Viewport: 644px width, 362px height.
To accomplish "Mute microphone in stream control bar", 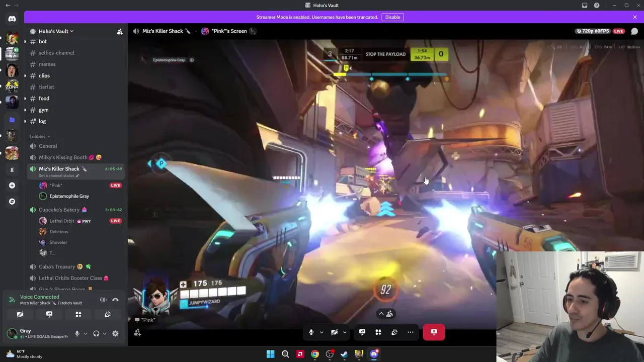I will [311, 332].
